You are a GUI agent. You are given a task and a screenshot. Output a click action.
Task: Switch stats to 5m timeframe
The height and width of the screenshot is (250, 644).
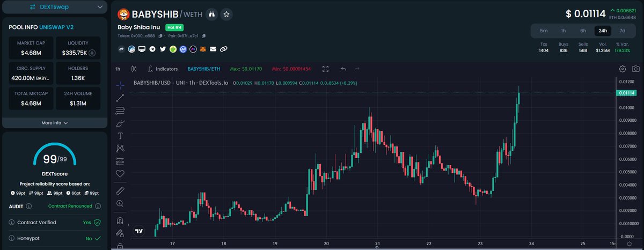coord(544,31)
